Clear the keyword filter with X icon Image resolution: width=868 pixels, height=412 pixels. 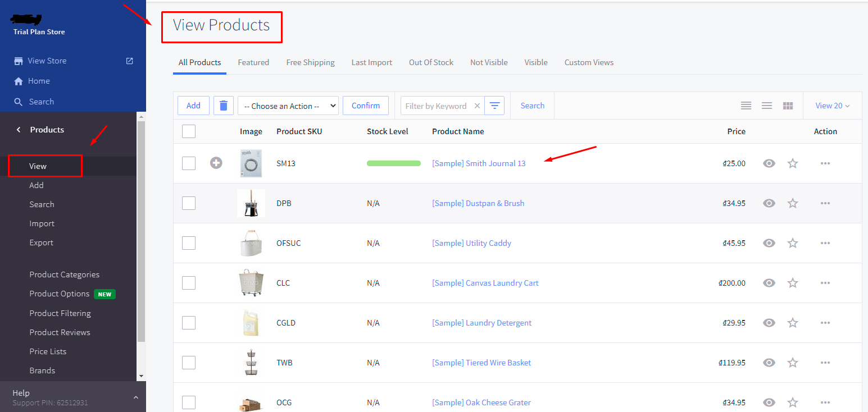477,106
